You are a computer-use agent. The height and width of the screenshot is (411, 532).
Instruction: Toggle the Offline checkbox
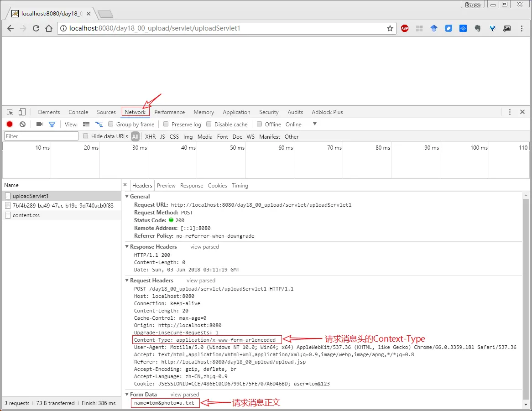pyautogui.click(x=260, y=124)
